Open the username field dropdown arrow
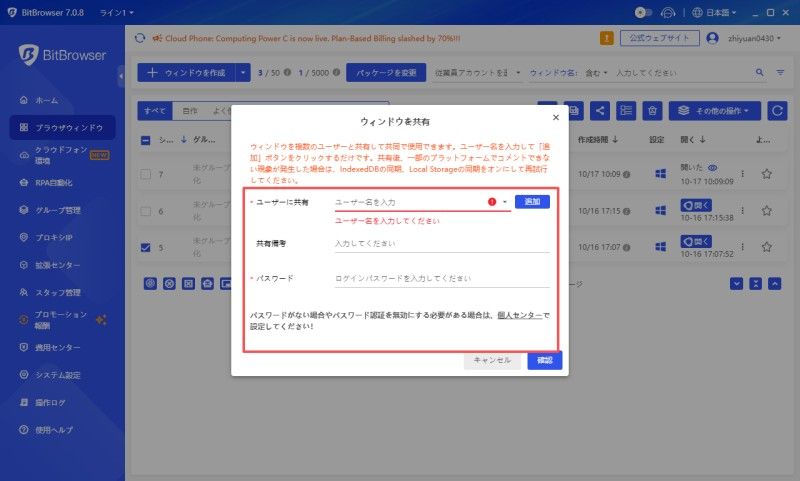 tap(505, 202)
